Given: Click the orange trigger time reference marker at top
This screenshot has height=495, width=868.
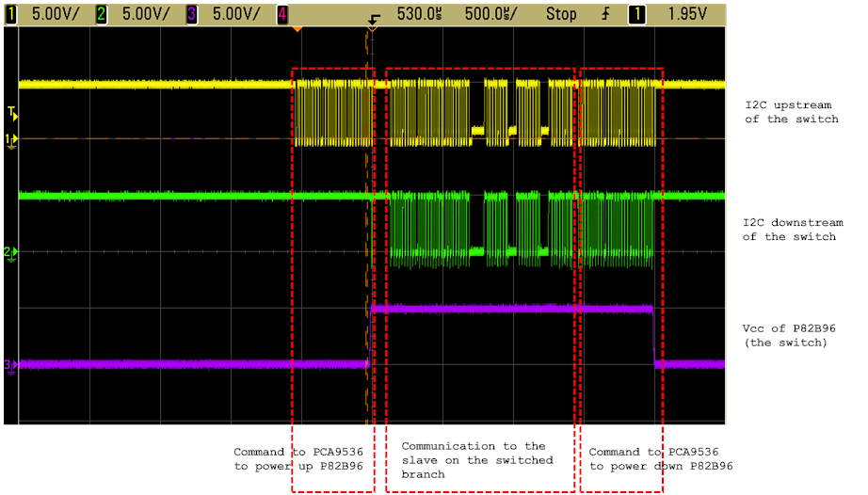Looking at the screenshot, I should (297, 30).
